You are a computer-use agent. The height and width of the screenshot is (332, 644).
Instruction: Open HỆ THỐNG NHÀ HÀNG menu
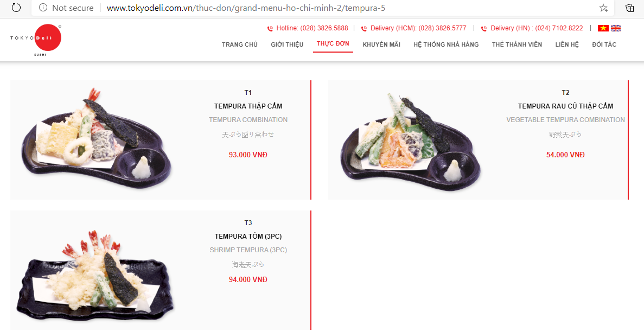[446, 44]
